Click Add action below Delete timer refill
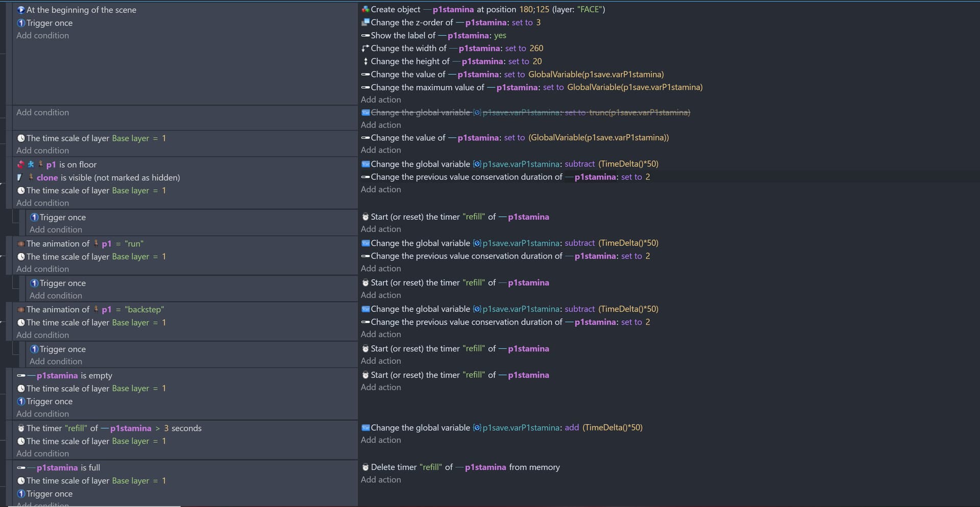980x507 pixels. pos(381,479)
